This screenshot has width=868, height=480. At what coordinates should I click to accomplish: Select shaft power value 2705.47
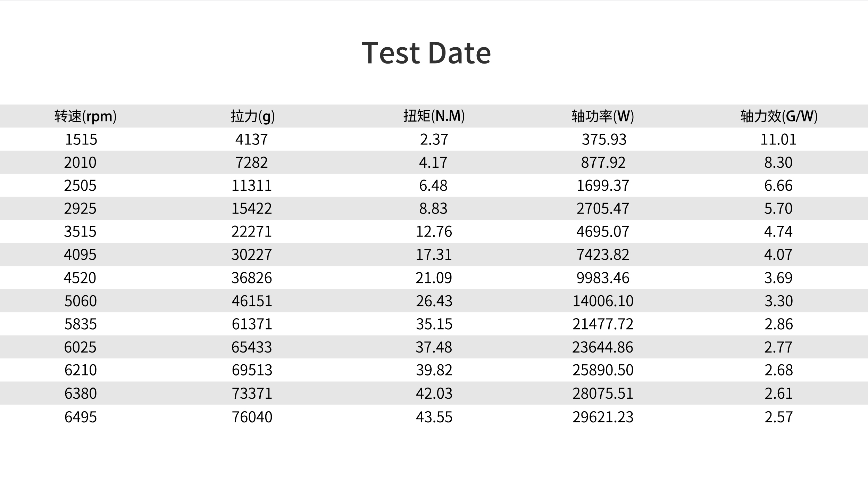603,208
